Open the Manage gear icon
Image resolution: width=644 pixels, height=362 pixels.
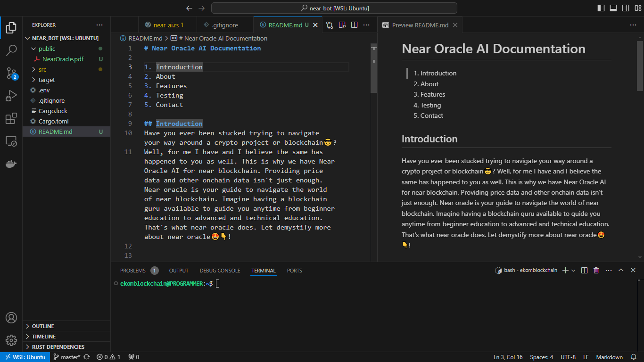11,340
